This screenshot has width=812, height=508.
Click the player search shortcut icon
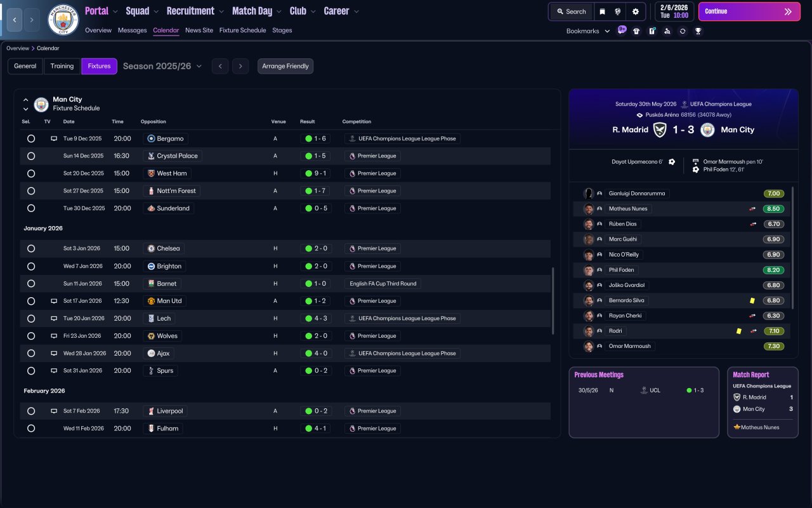click(667, 31)
